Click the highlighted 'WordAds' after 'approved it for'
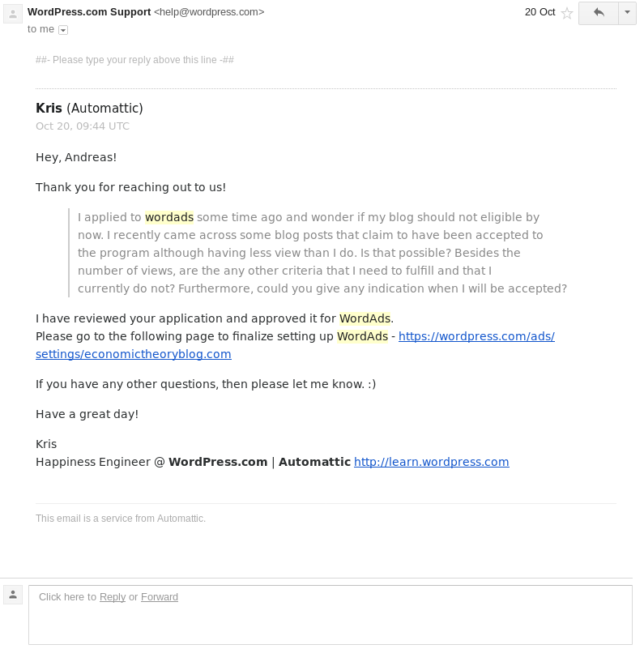644x649 pixels. pyautogui.click(x=365, y=318)
